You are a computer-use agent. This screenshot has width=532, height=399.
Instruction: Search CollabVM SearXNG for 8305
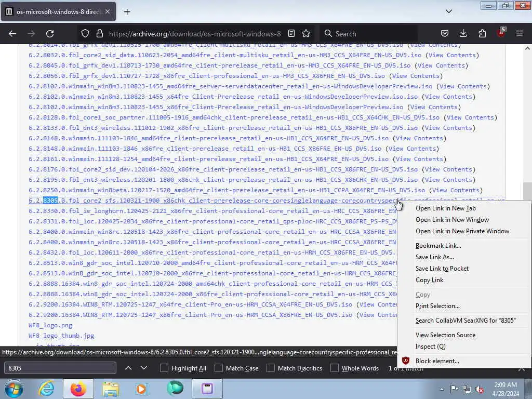(465, 320)
